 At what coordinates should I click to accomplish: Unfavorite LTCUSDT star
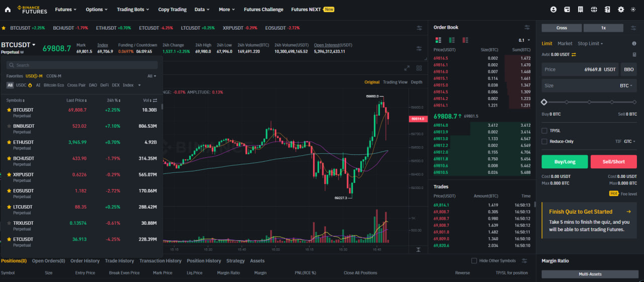pyautogui.click(x=9, y=207)
